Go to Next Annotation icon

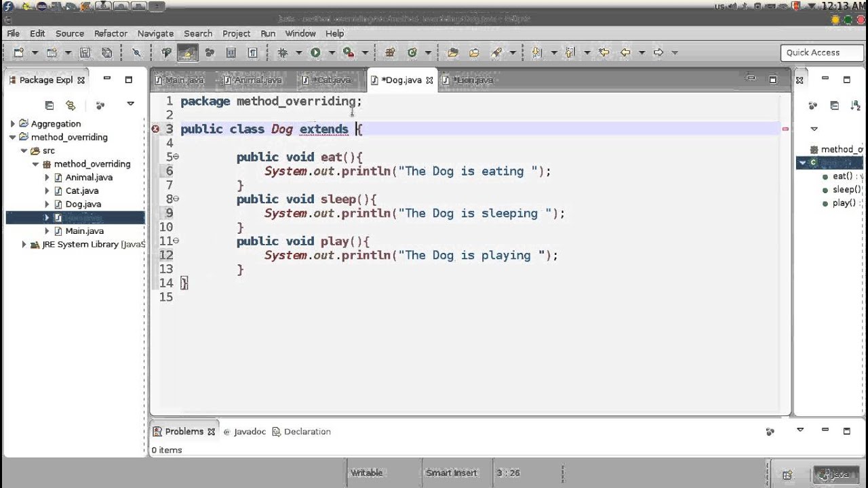pos(537,52)
